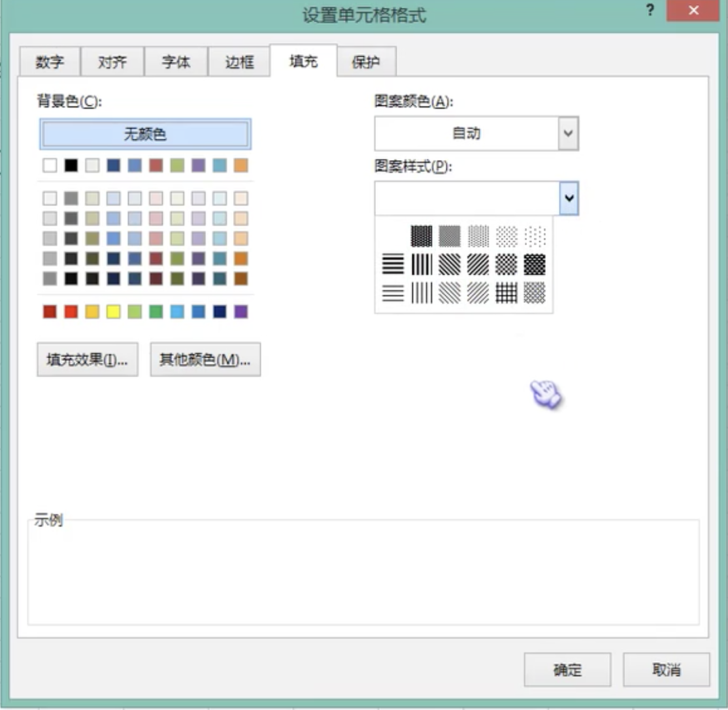Choose the thin diagonal lines pattern
The width and height of the screenshot is (728, 710).
coord(478,293)
